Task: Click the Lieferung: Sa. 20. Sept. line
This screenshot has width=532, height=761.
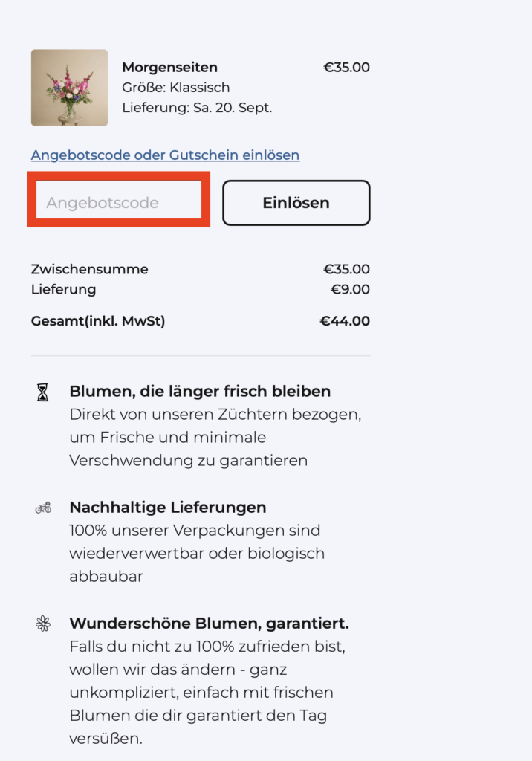Action: (197, 108)
